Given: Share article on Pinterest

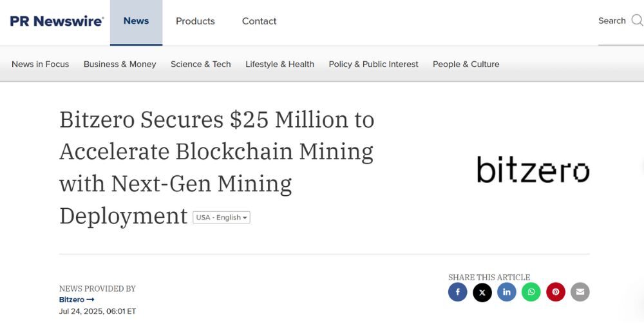Looking at the screenshot, I should 556,292.
